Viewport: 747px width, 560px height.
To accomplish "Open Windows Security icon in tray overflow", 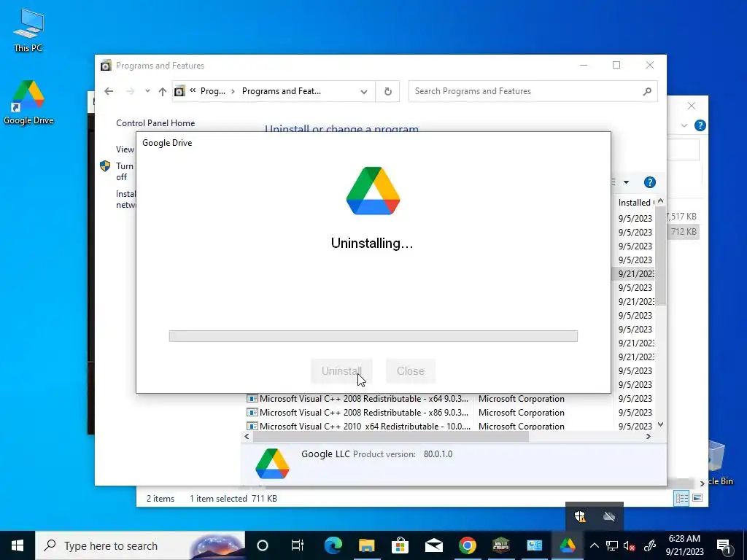I will point(580,517).
